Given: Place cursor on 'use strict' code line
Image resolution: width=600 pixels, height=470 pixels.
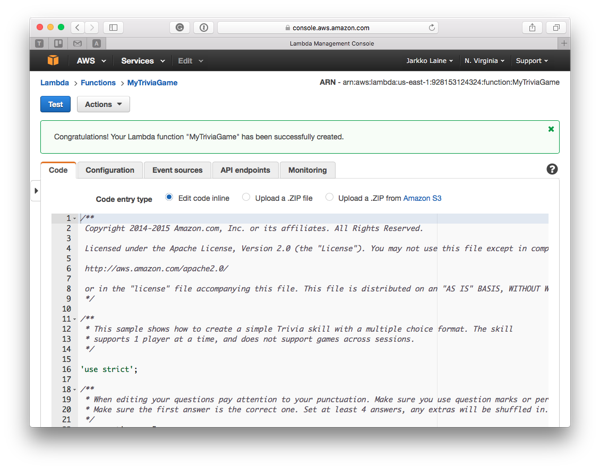Looking at the screenshot, I should (x=109, y=369).
